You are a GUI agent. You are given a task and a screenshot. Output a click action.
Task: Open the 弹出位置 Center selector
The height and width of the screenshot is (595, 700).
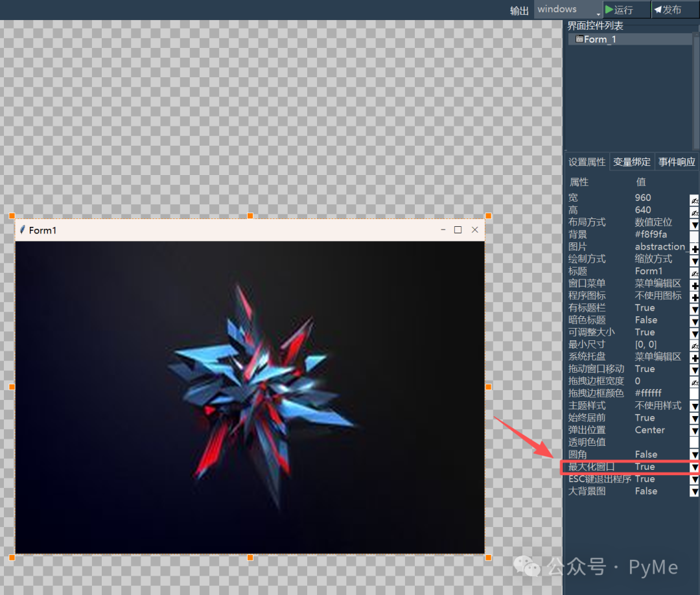tap(694, 430)
